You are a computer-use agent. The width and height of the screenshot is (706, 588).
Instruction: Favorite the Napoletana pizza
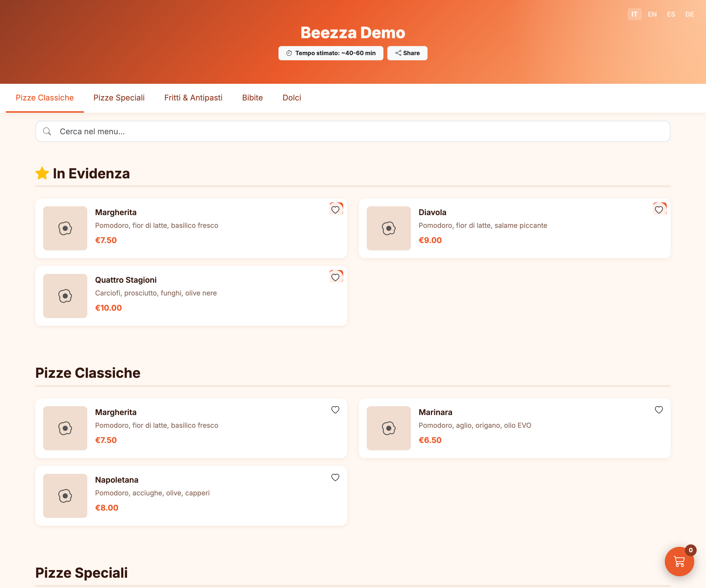click(335, 478)
